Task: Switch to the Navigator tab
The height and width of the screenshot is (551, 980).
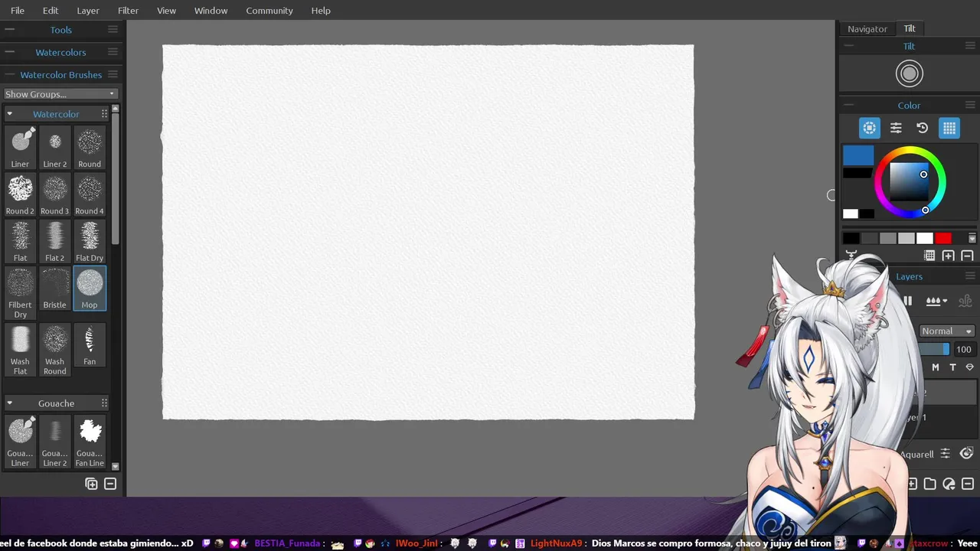Action: (867, 29)
